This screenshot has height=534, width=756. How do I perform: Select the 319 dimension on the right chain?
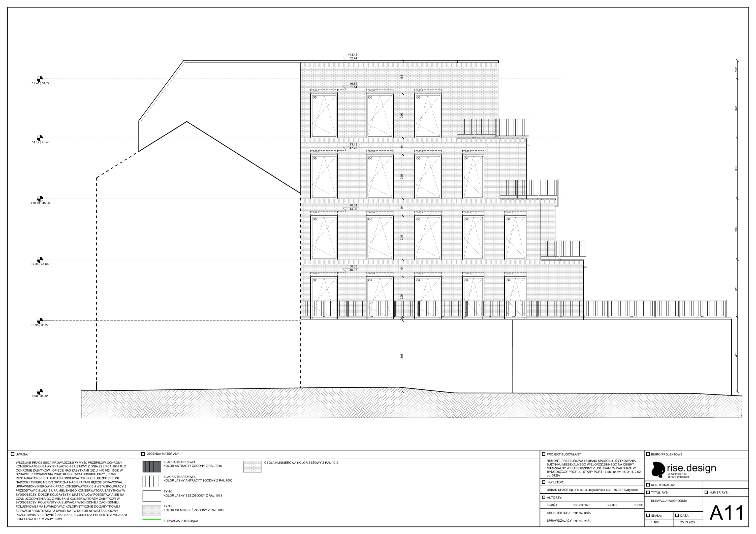click(736, 288)
